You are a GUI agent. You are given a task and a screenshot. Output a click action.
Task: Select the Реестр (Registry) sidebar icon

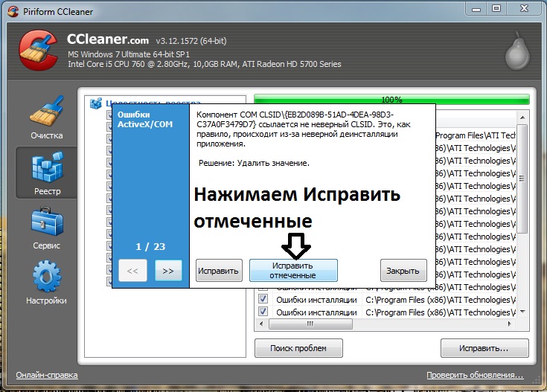[46, 172]
